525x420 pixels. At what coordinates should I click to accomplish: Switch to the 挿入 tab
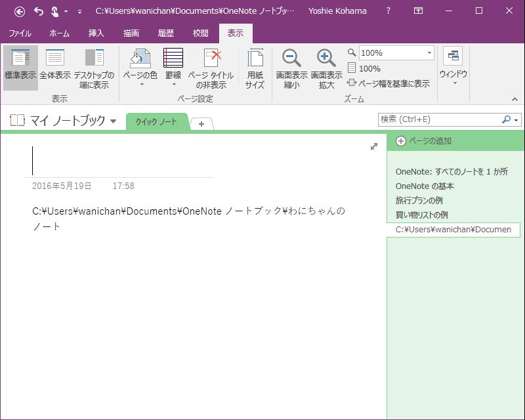(x=96, y=33)
